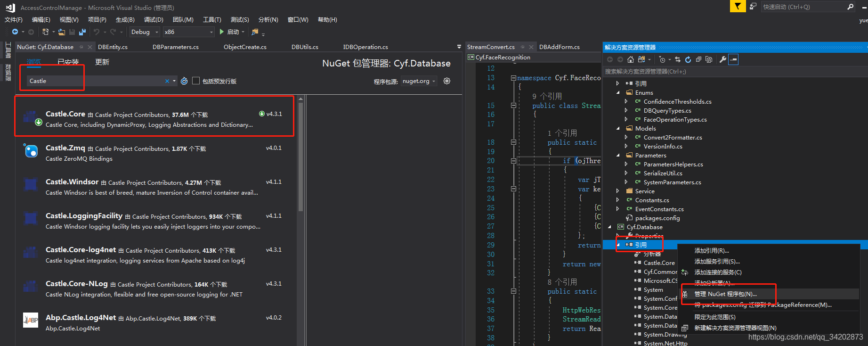Click the Abp.Castle.Log4Net package icon

coord(31,320)
